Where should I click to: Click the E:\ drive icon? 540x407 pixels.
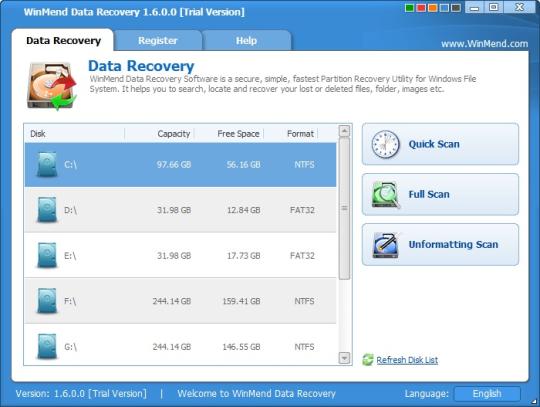[47, 255]
